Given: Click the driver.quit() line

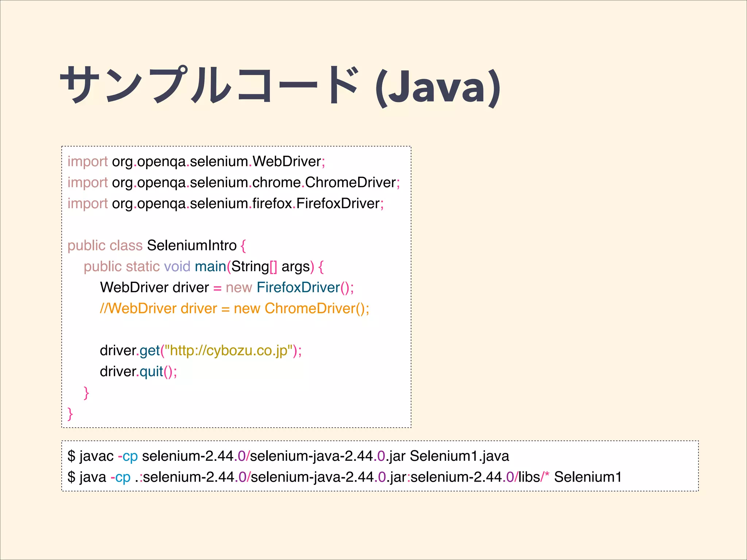Looking at the screenshot, I should click(x=139, y=372).
